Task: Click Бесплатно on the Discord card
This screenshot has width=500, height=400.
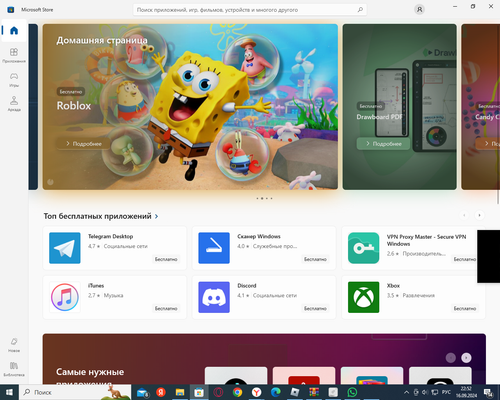Action: (315, 308)
